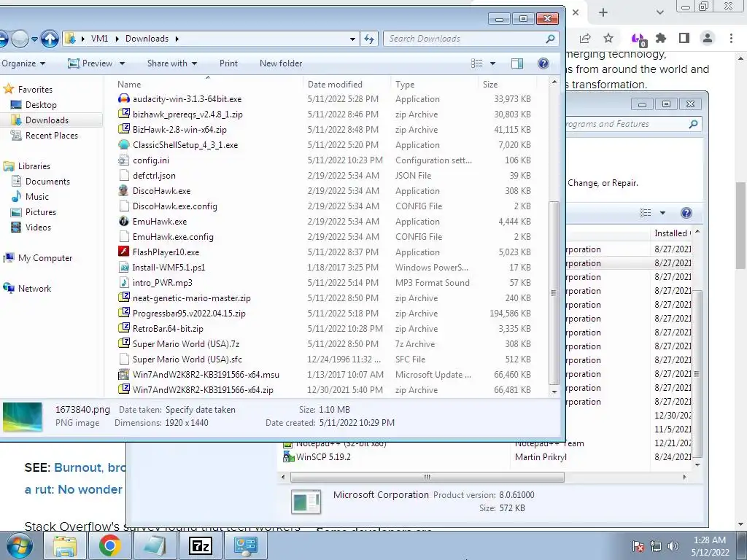Click New folder in toolbar
The image size is (747, 560).
281,63
